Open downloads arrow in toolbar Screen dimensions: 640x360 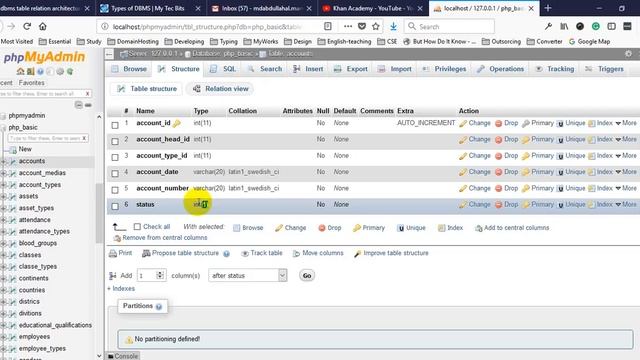(x=393, y=27)
